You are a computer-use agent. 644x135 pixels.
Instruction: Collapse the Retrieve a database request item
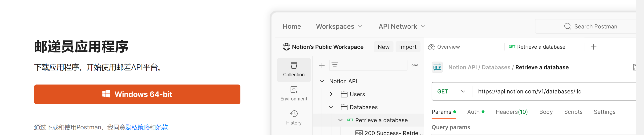340,120
